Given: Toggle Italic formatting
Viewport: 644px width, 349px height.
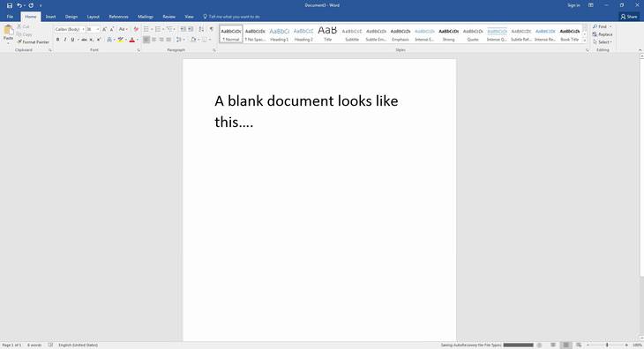Looking at the screenshot, I should [x=65, y=40].
